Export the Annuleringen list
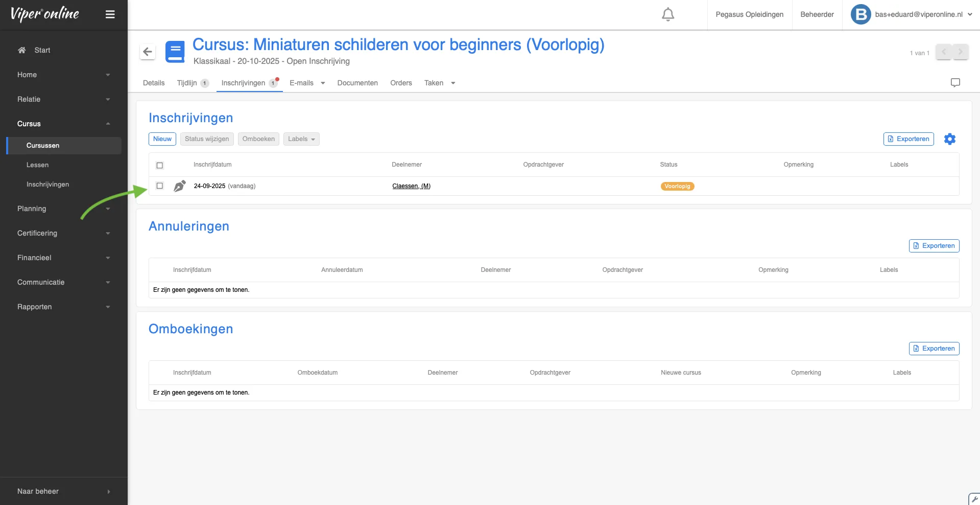Viewport: 980px width, 505px height. pos(934,246)
